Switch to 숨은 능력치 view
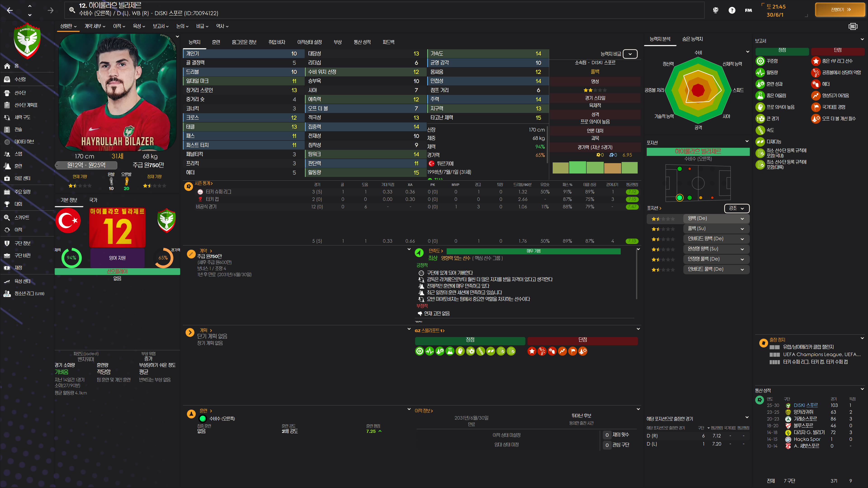 click(692, 39)
